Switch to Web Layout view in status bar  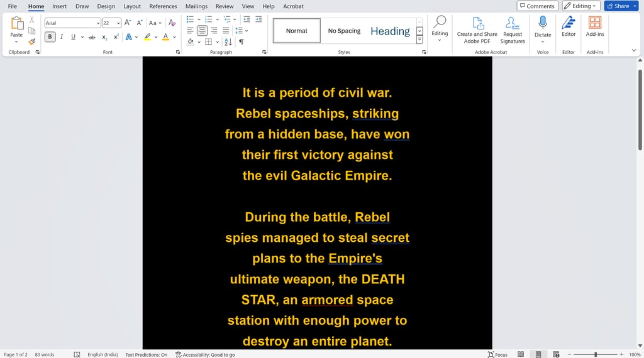[x=556, y=354]
